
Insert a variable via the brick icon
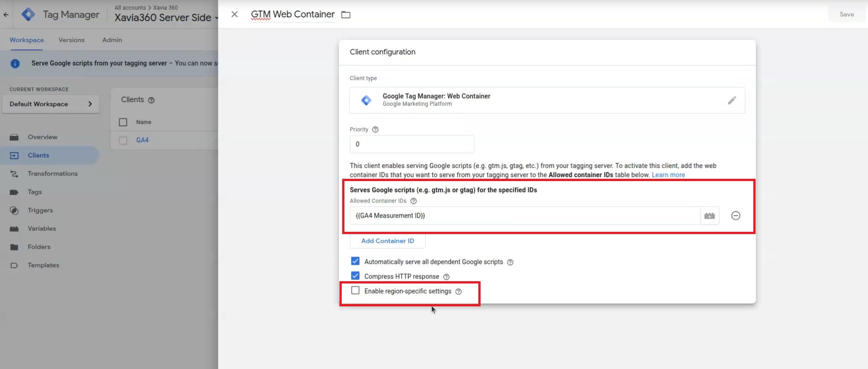[709, 216]
